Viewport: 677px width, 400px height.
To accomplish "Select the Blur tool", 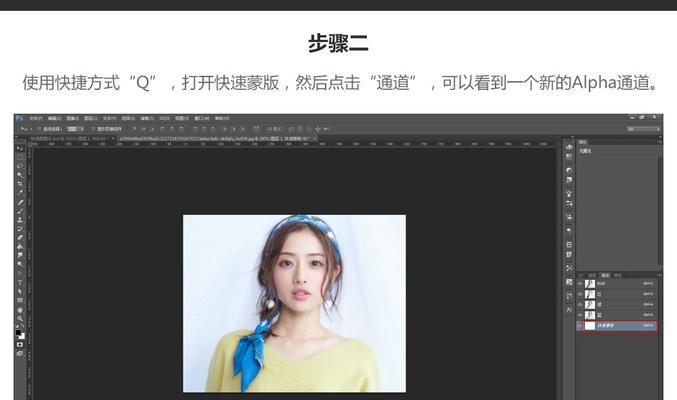I will click(20, 255).
